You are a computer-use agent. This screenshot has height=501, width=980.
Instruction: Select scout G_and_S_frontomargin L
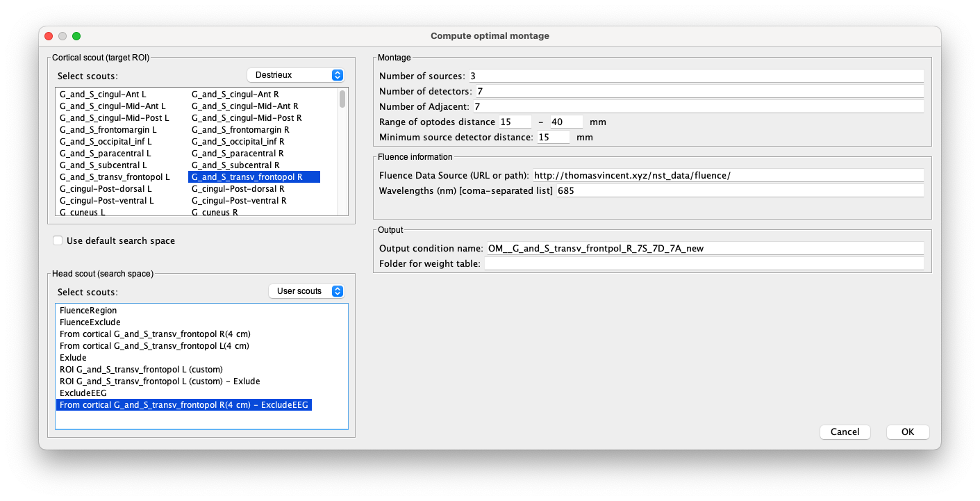tap(108, 129)
